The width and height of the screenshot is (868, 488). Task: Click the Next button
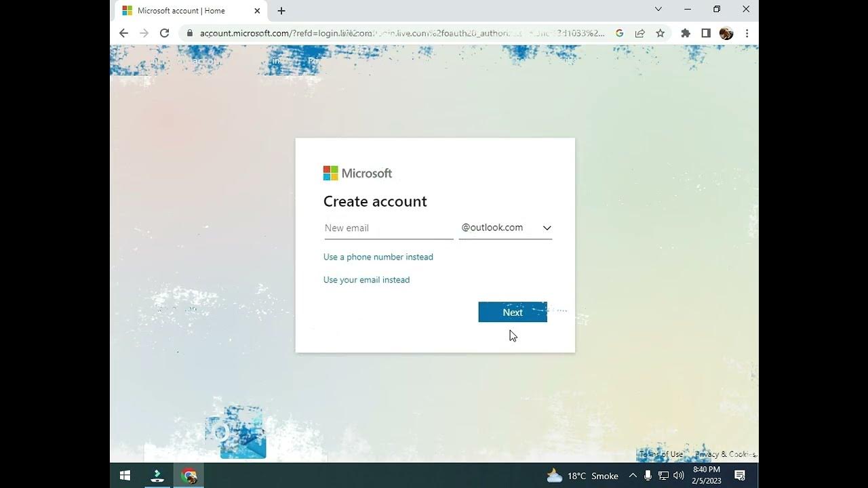click(x=513, y=312)
